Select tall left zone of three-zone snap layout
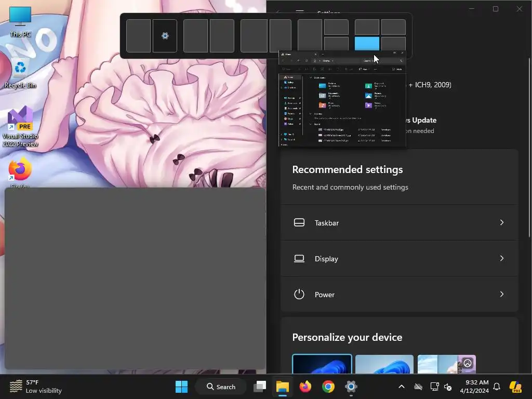 (x=310, y=36)
